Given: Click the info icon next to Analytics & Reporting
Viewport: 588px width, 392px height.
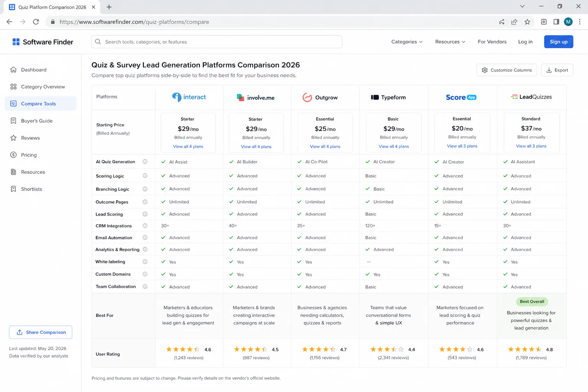Looking at the screenshot, I should [145, 249].
